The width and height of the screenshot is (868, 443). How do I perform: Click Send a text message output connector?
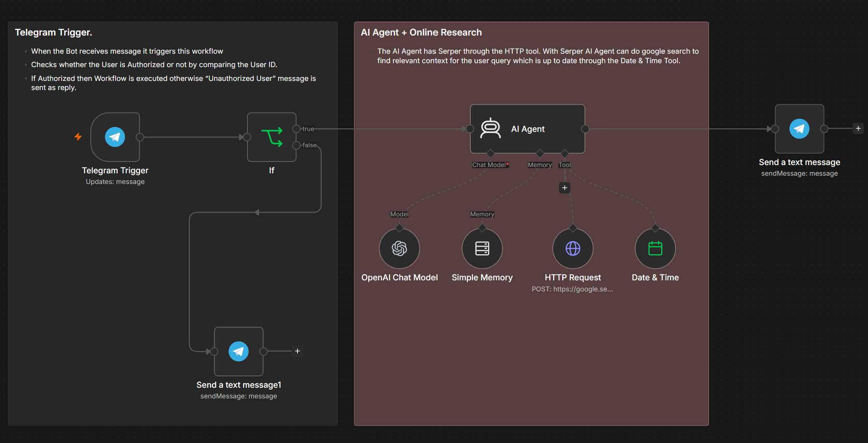824,129
